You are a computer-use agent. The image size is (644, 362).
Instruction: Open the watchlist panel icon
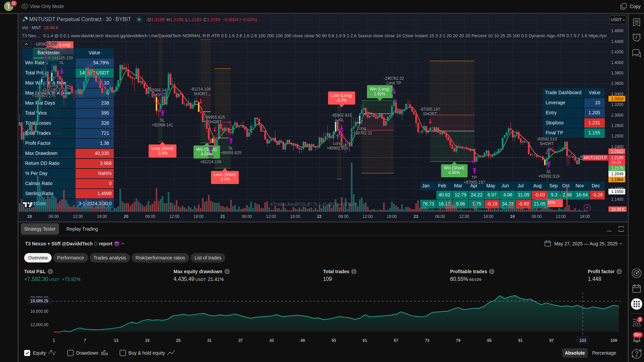tap(636, 22)
